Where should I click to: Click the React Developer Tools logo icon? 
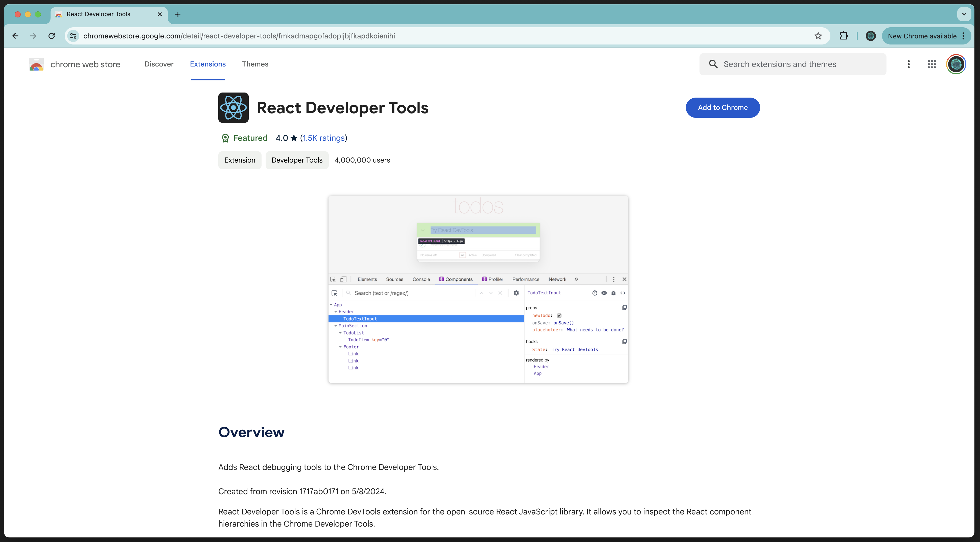coord(233,108)
